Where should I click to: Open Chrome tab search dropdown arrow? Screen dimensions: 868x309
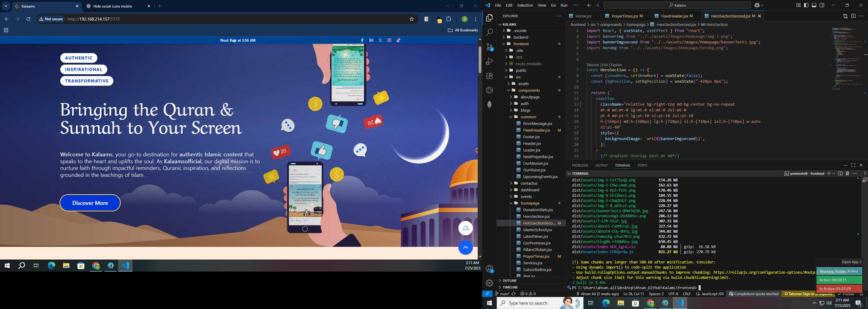[x=6, y=6]
